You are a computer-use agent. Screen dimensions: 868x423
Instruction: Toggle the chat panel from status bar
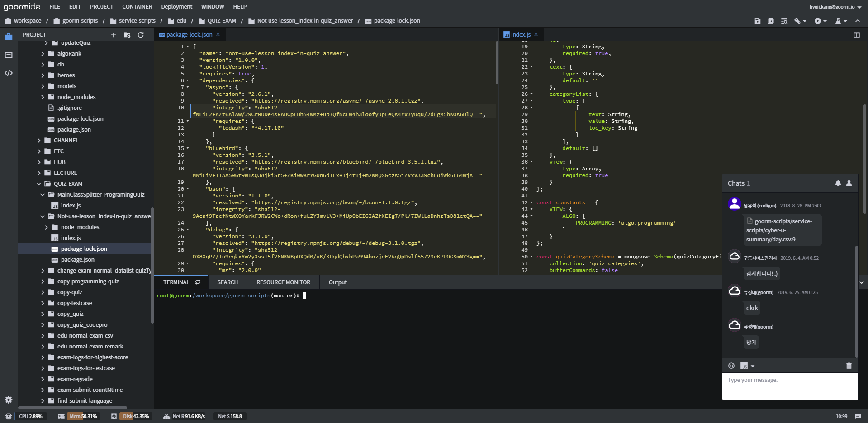(x=858, y=416)
